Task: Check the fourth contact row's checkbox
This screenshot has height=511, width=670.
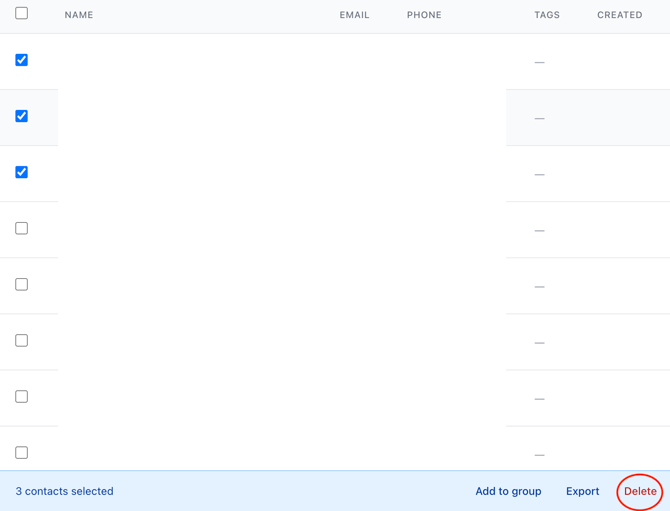Action: [21, 228]
